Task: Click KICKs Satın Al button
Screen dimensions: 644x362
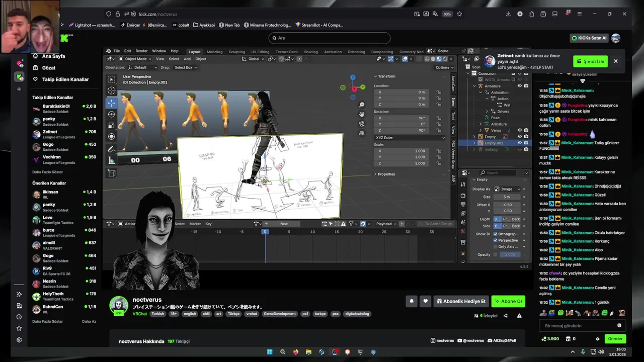Action: coord(590,38)
